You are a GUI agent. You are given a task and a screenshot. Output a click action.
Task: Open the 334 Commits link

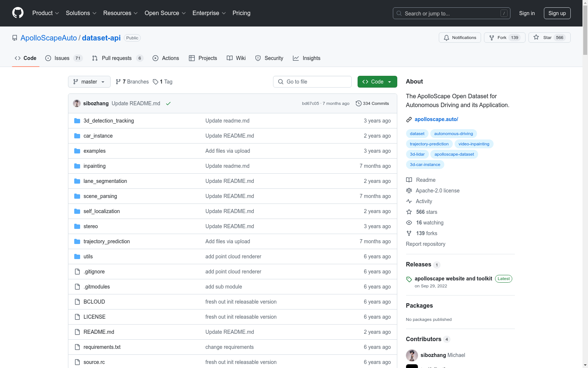372,103
